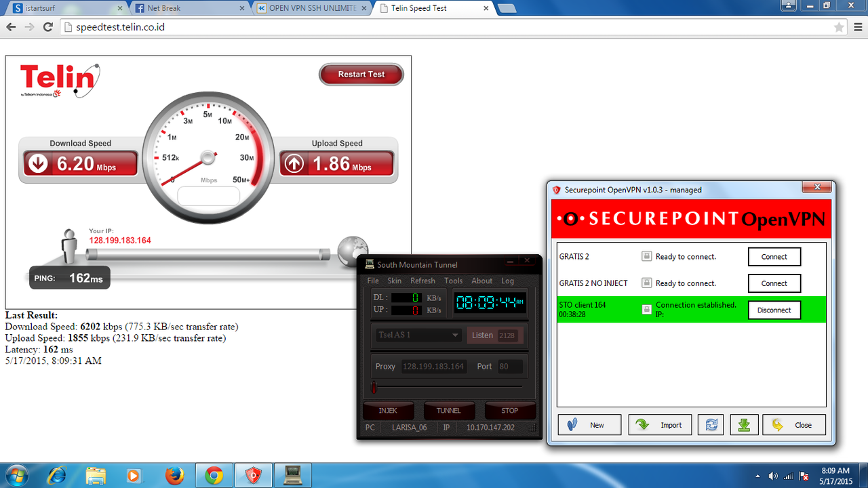
Task: Click the INJEK button
Action: (x=388, y=410)
